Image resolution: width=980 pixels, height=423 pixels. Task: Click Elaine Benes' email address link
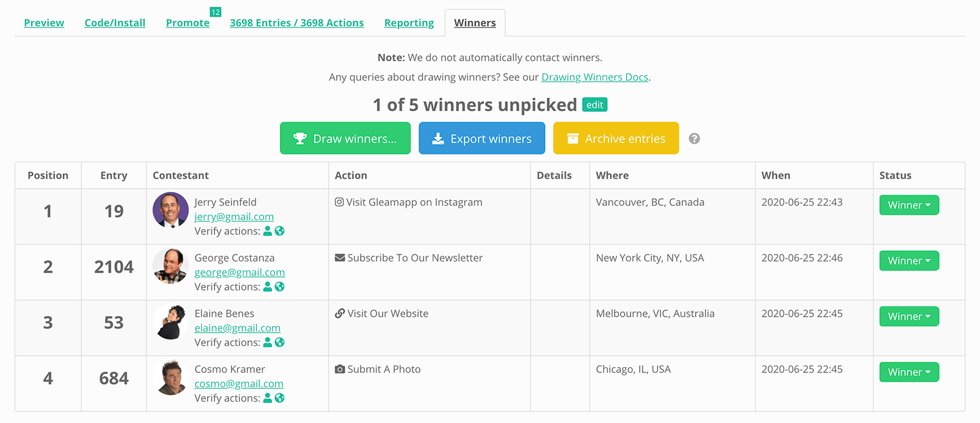[x=237, y=328]
